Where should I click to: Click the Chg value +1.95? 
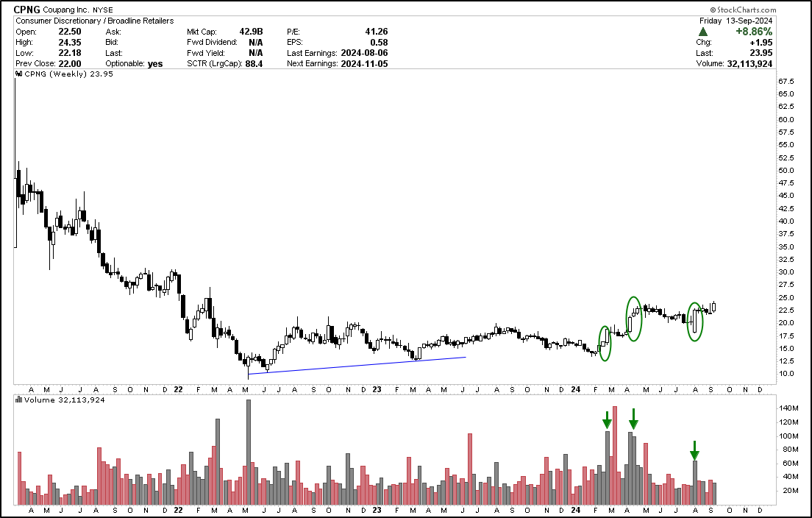pyautogui.click(x=761, y=43)
